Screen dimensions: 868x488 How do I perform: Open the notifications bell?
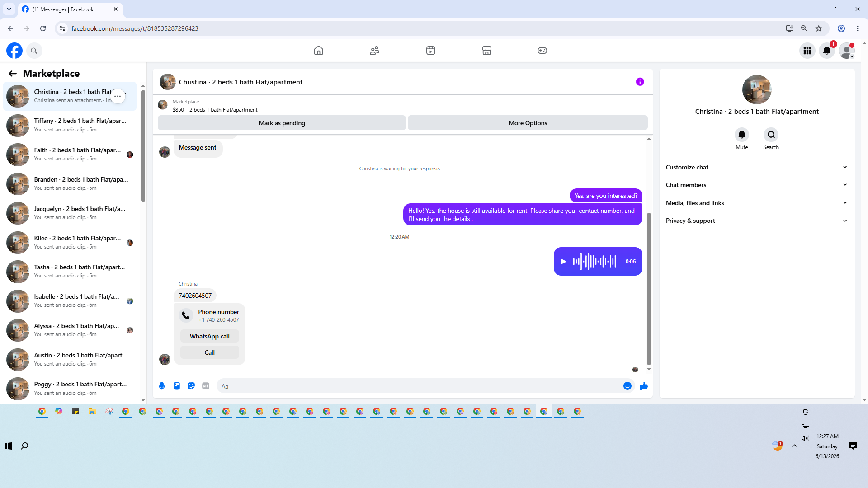(827, 51)
